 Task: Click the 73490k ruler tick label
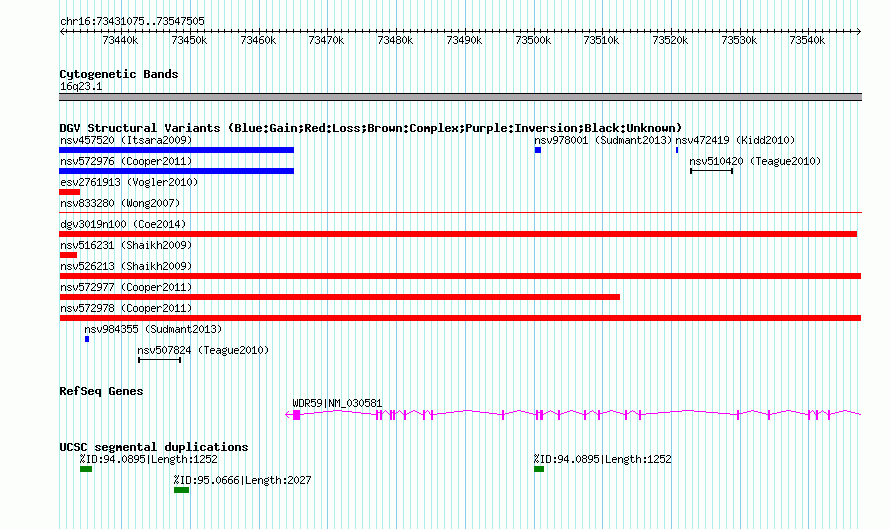(x=464, y=40)
